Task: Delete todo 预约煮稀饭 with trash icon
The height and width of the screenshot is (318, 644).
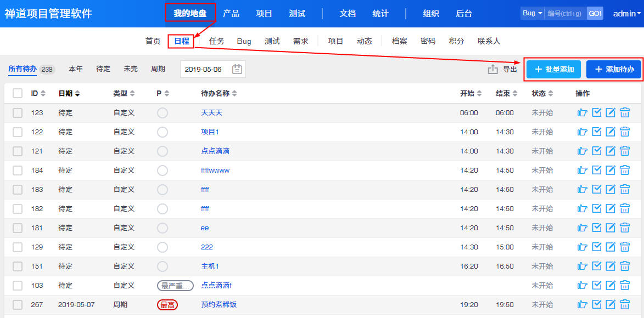Action: (625, 305)
